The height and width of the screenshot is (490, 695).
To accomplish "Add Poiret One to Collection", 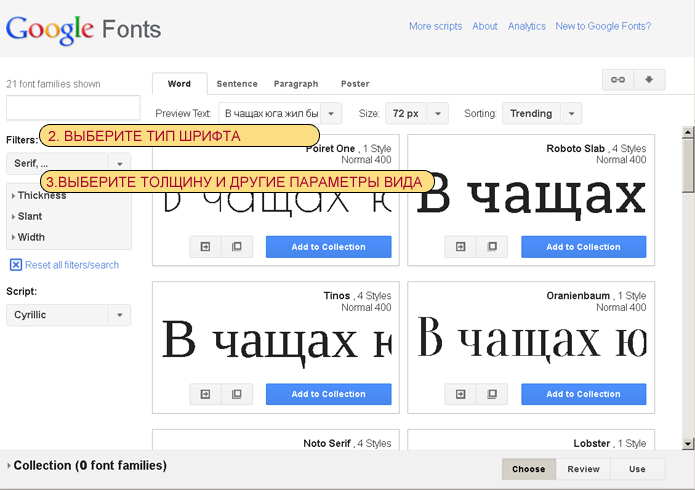I will click(x=328, y=247).
